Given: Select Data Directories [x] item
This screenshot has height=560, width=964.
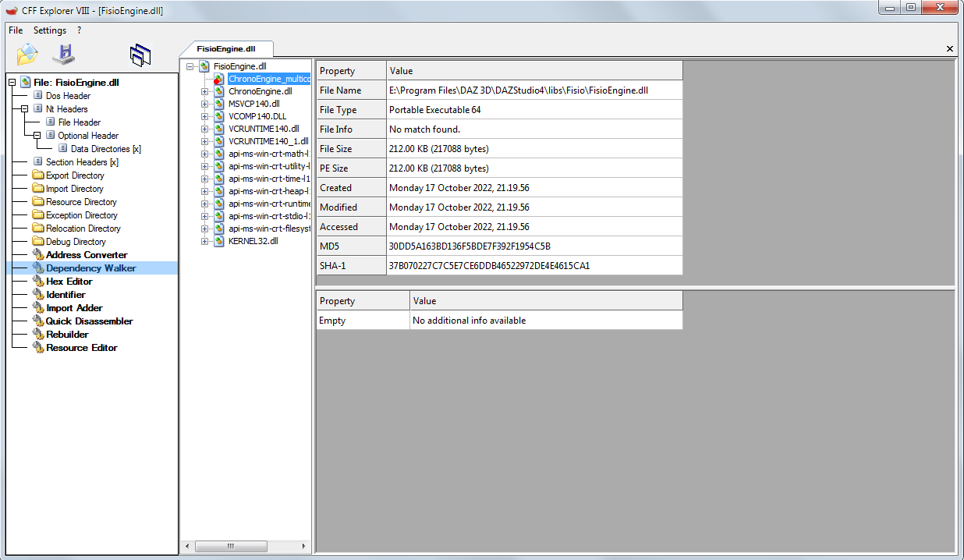Looking at the screenshot, I should (106, 149).
